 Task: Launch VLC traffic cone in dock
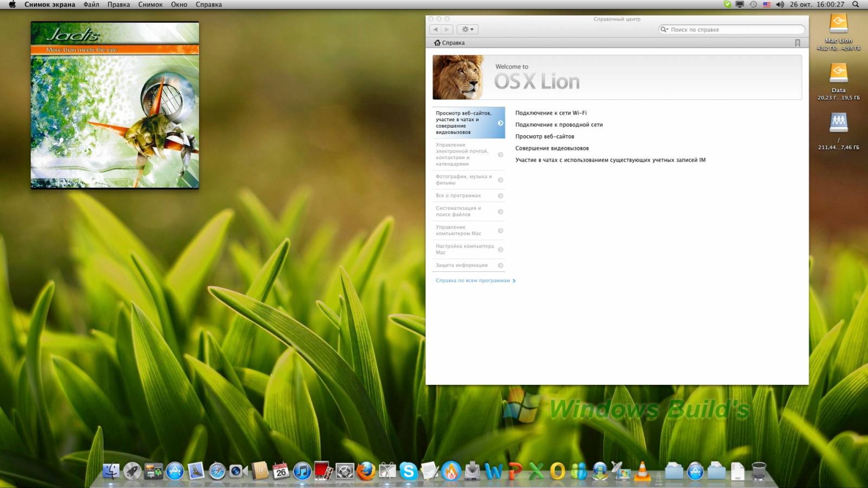642,471
